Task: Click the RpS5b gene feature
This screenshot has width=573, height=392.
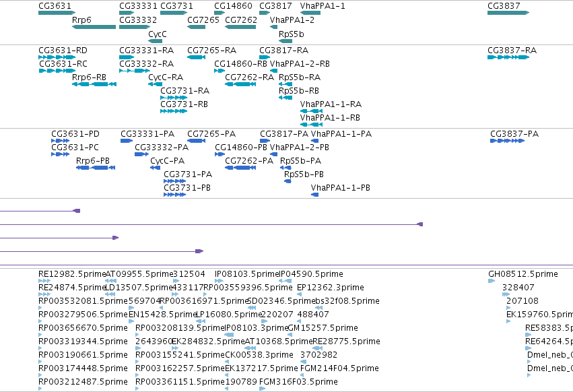Action: [x=285, y=41]
